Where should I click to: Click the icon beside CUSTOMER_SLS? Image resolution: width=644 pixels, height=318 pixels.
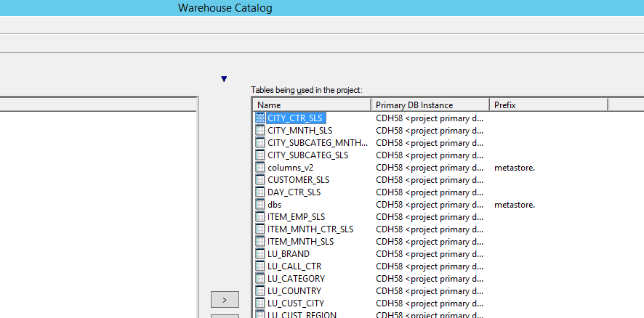[x=261, y=179]
